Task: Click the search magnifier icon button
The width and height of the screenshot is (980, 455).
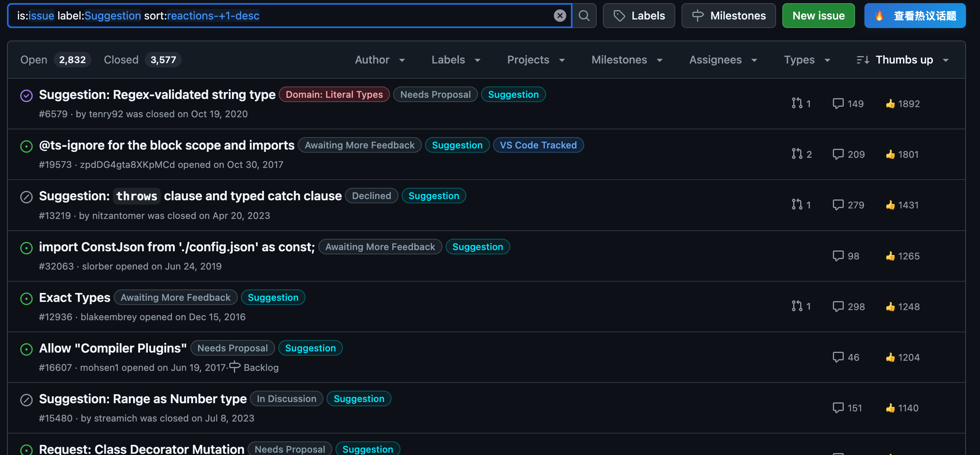Action: [x=584, y=16]
